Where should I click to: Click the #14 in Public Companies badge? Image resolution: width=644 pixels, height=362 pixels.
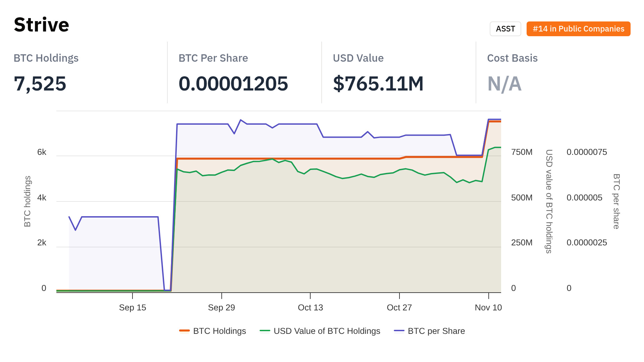point(578,29)
